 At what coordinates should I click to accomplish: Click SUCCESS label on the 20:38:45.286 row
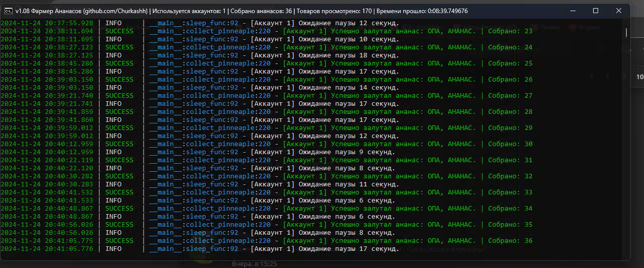(119, 63)
